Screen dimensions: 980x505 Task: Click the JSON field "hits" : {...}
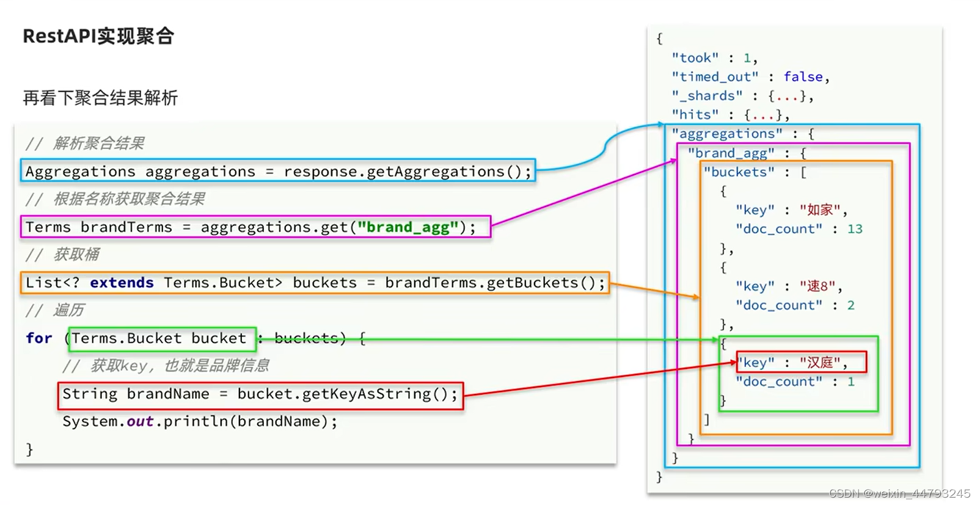731,115
